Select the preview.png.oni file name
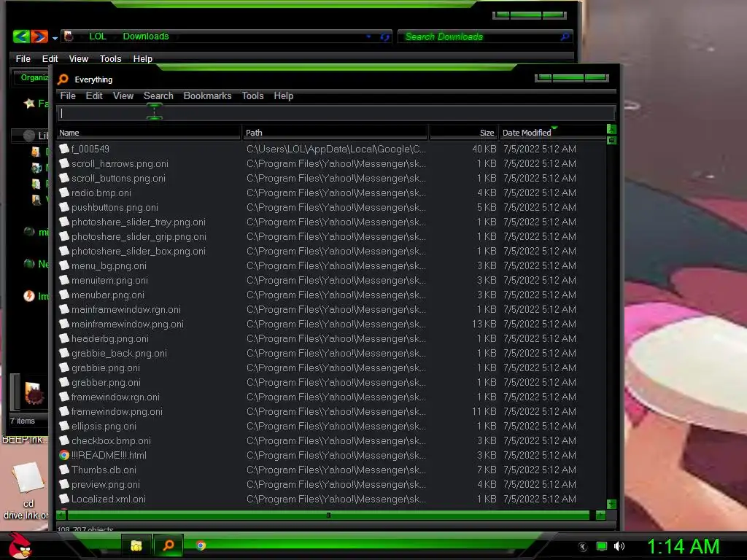The width and height of the screenshot is (747, 560). point(105,484)
